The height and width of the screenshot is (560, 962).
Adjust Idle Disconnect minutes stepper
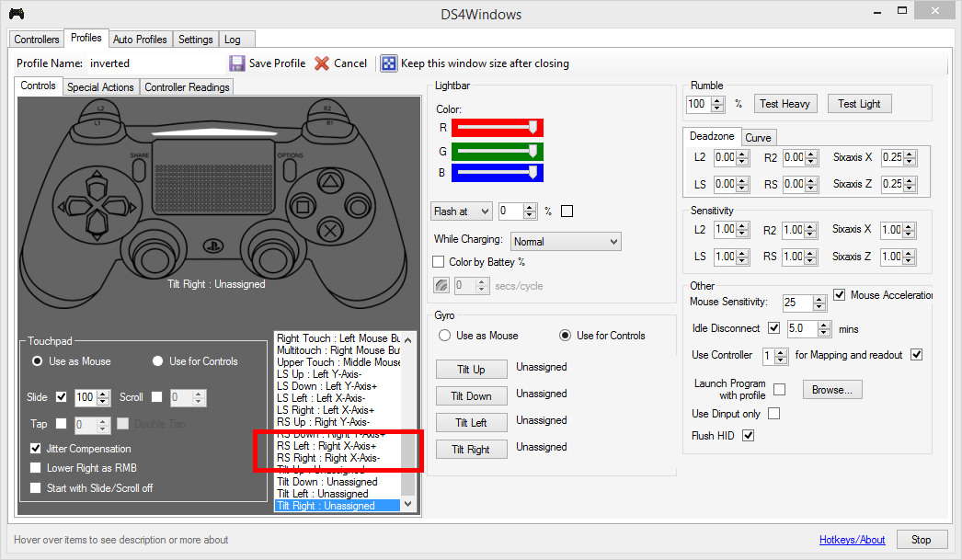click(825, 329)
